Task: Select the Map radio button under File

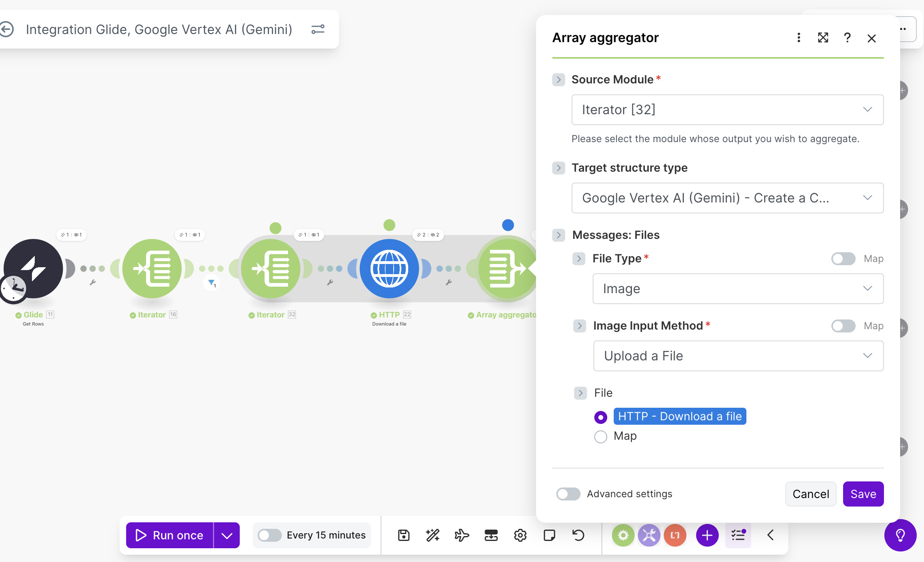Action: (x=601, y=437)
